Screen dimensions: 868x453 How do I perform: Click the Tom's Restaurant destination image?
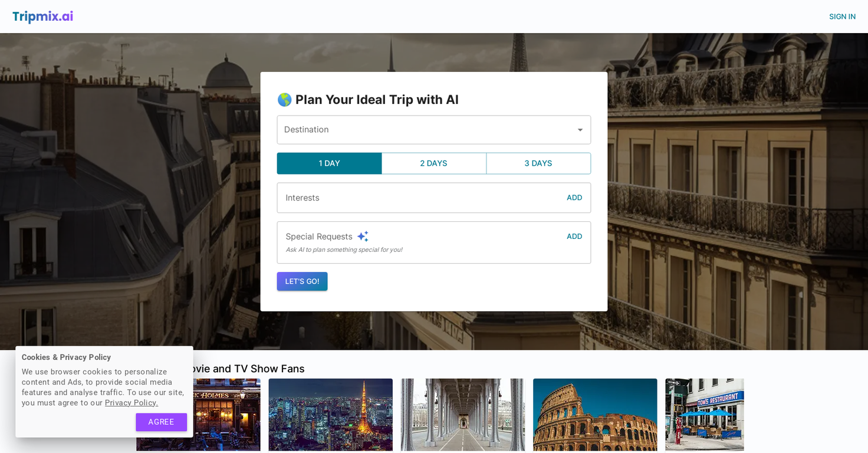[704, 415]
